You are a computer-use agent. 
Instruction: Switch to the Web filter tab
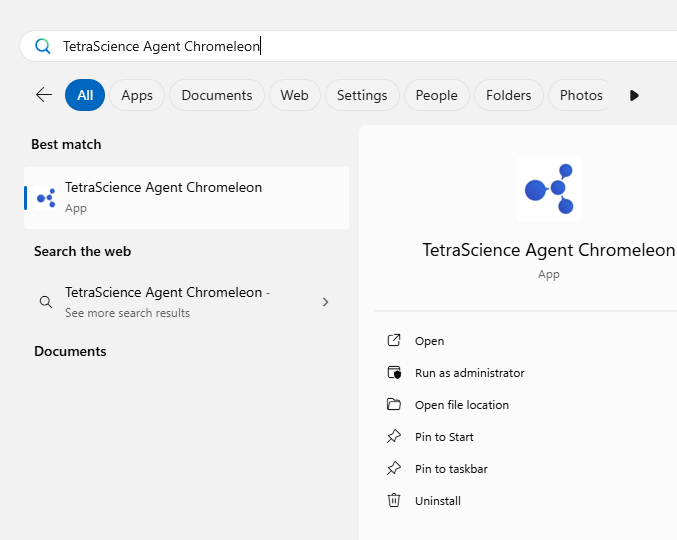click(294, 95)
